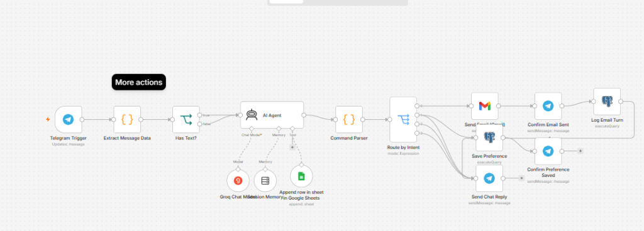Open the Has Text? IF node

pyautogui.click(x=186, y=120)
